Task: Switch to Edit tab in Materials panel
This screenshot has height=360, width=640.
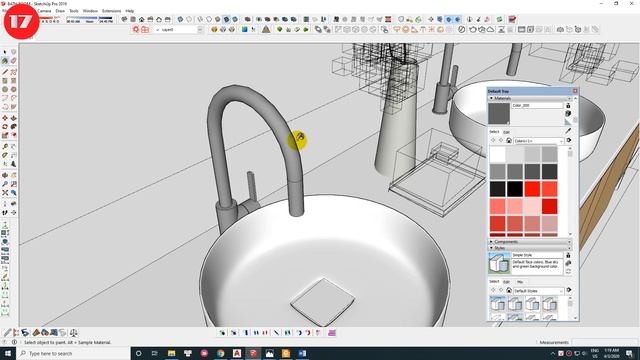Action: coord(506,132)
